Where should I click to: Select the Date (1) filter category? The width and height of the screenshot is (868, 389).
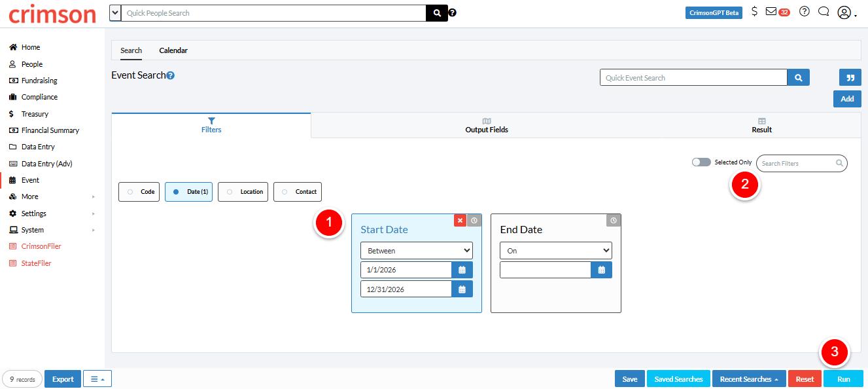pyautogui.click(x=188, y=192)
